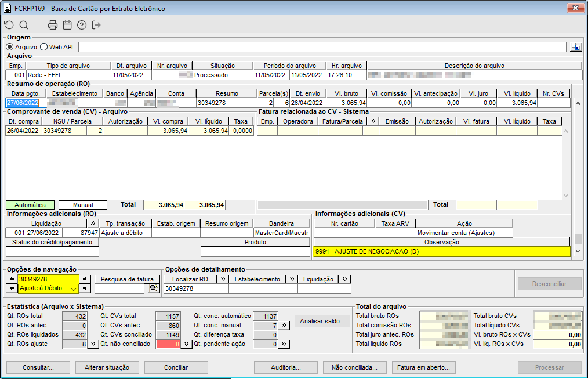Click the Data pgto. cell 27/06/2022
This screenshot has width=588, height=379.
point(26,103)
